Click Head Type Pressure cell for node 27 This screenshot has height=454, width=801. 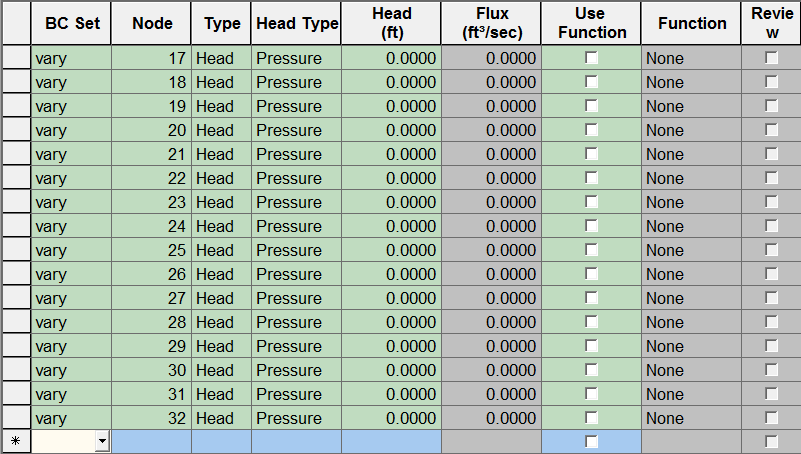pos(296,298)
